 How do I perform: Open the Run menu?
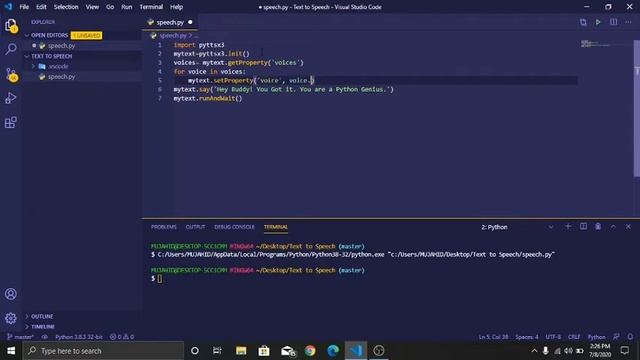point(127,7)
